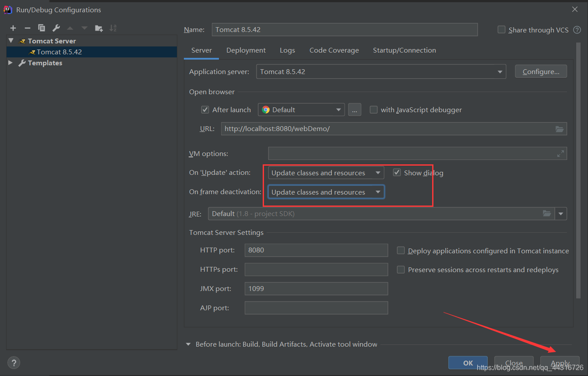588x376 pixels.
Task: Click the Name input field
Action: (x=345, y=30)
